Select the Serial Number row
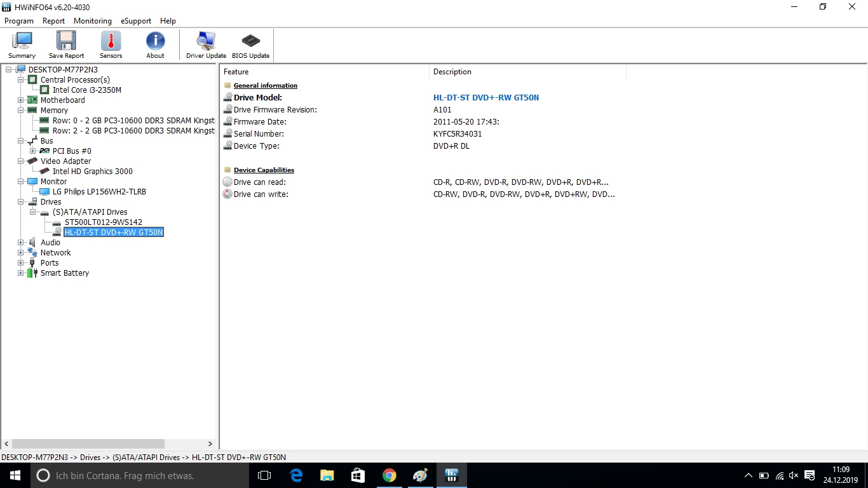The width and height of the screenshot is (868, 488). [424, 134]
